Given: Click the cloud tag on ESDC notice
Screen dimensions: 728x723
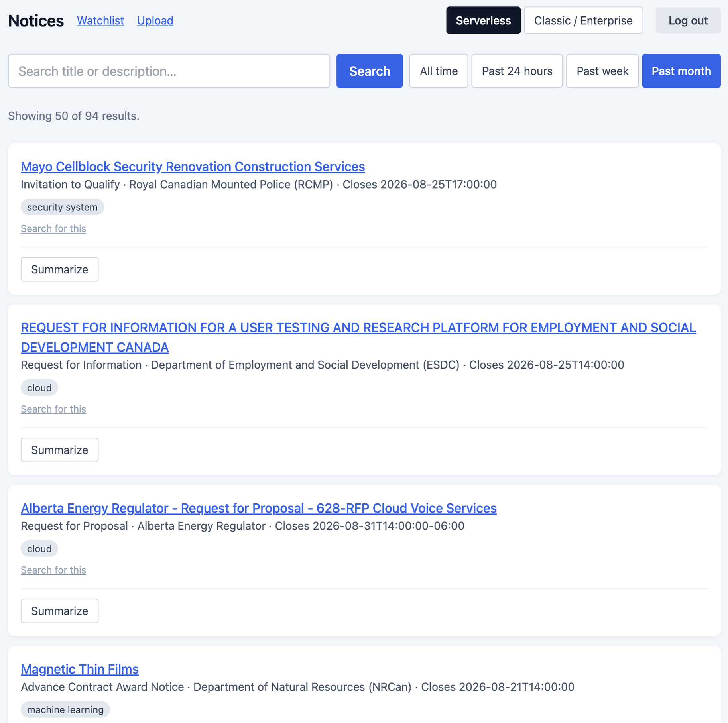Looking at the screenshot, I should coord(39,388).
